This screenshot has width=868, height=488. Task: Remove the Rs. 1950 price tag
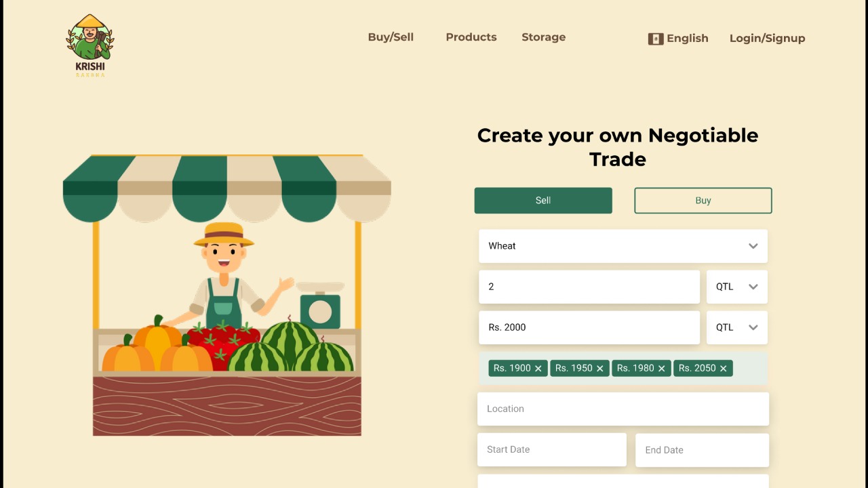tap(600, 368)
